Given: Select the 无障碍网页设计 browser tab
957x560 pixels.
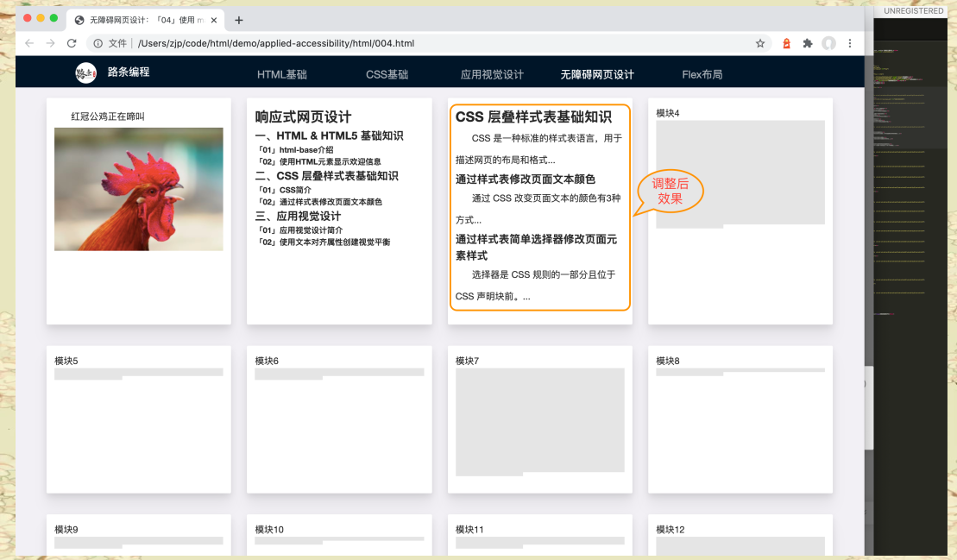Looking at the screenshot, I should click(x=145, y=20).
